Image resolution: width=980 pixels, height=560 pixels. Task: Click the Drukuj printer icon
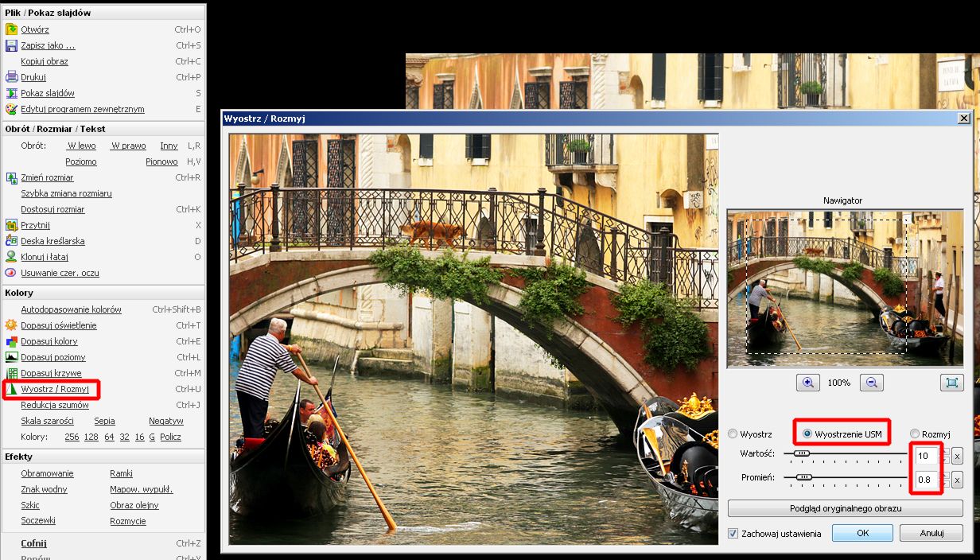click(11, 77)
